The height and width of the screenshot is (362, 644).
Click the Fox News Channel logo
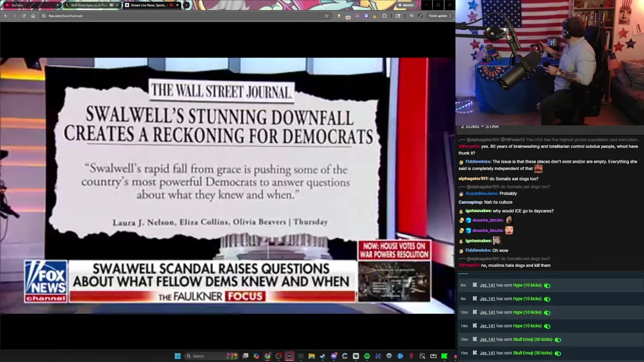coord(46,282)
